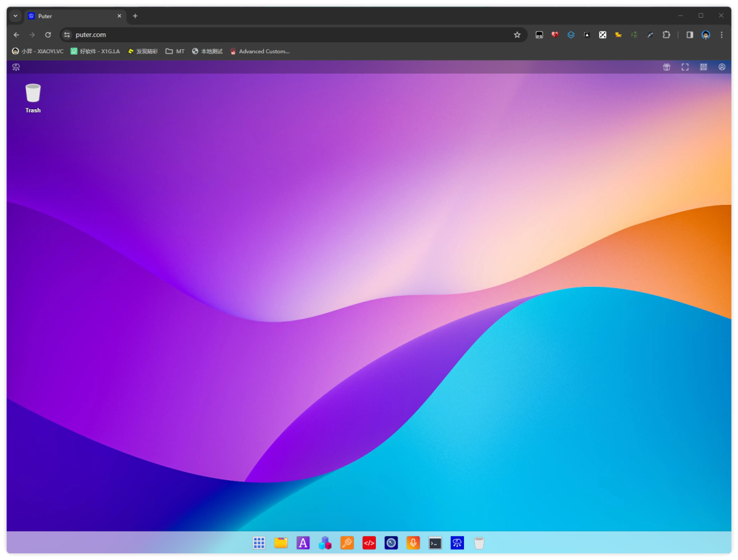Open the colored cubes app in taskbar
This screenshot has width=738, height=560.
(325, 543)
